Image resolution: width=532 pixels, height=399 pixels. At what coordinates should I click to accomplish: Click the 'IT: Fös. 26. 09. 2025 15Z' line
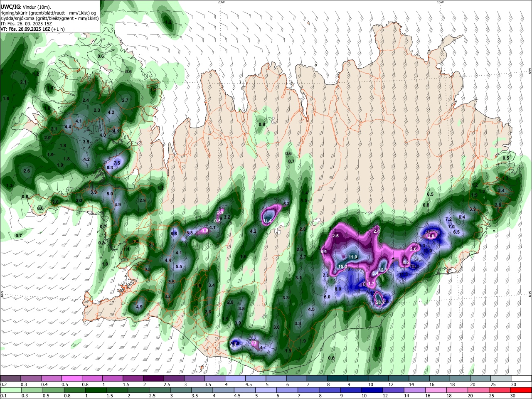pyautogui.click(x=27, y=24)
